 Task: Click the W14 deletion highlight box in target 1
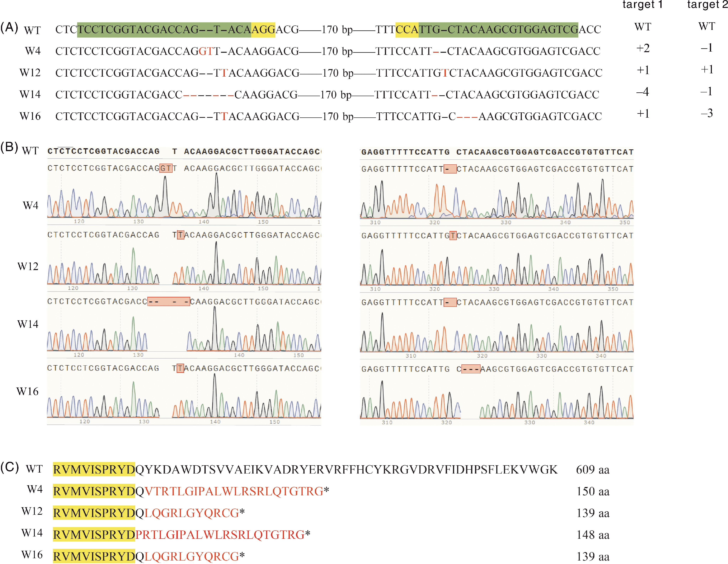(169, 302)
